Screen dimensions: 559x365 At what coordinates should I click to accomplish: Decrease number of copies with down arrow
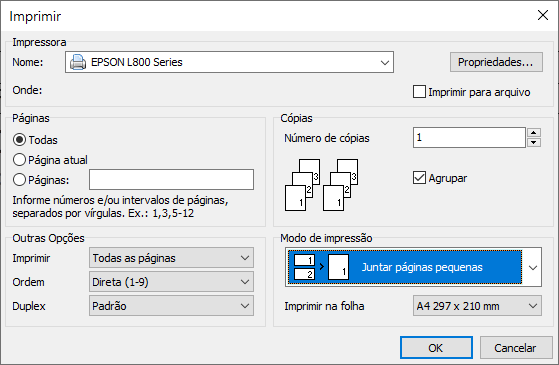click(534, 142)
